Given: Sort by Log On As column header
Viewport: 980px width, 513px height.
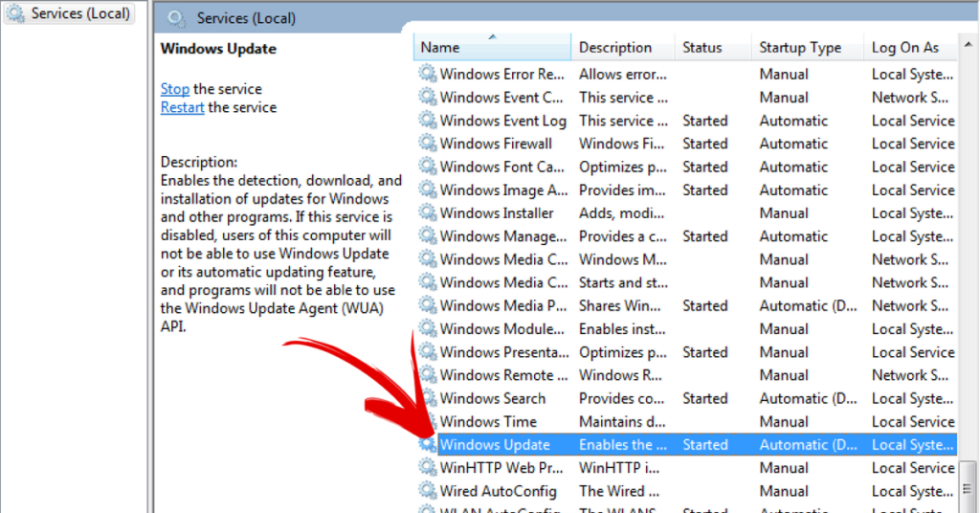Looking at the screenshot, I should coord(911,48).
